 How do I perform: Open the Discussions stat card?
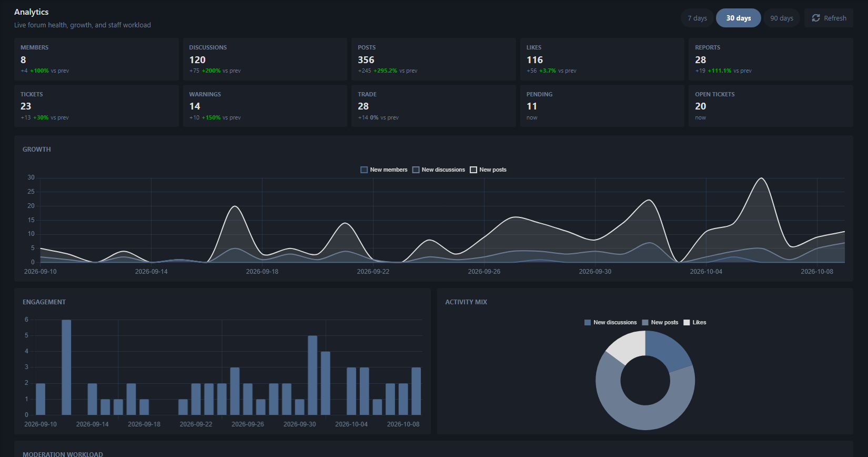265,59
